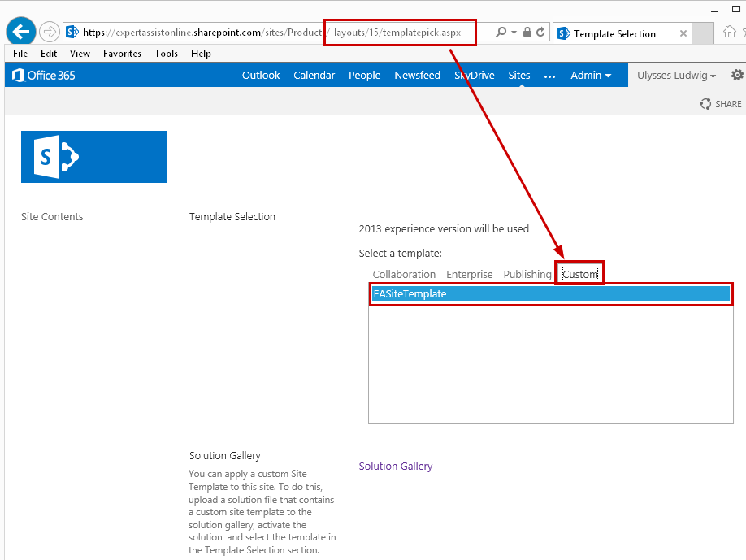Click the Home icon in browser toolbar
Screen dimensions: 746x560
tap(730, 33)
